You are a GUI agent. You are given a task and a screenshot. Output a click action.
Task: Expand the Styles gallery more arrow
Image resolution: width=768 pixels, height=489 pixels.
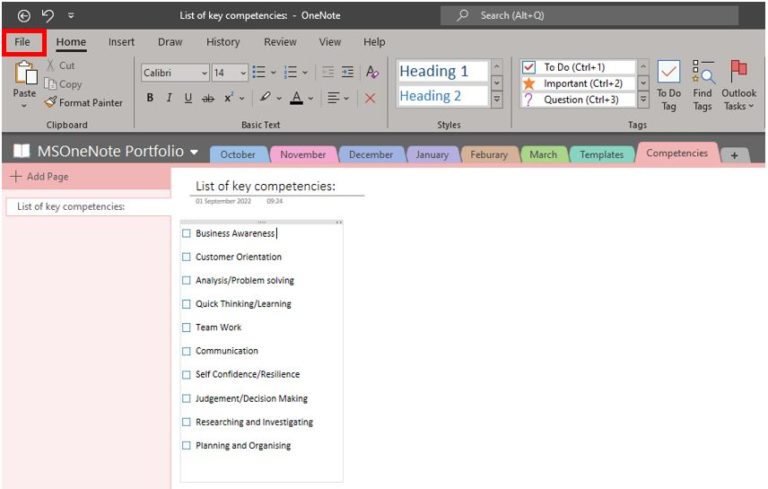pyautogui.click(x=497, y=100)
